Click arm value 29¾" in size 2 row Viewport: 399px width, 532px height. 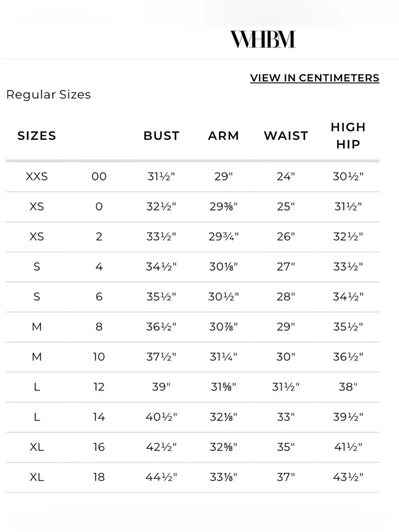[x=223, y=237]
